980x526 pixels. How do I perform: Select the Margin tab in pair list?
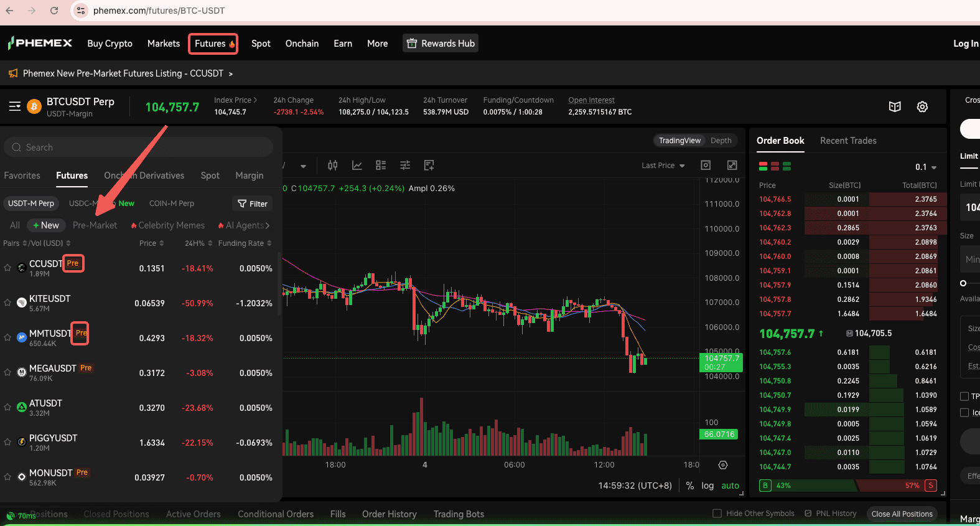click(250, 176)
